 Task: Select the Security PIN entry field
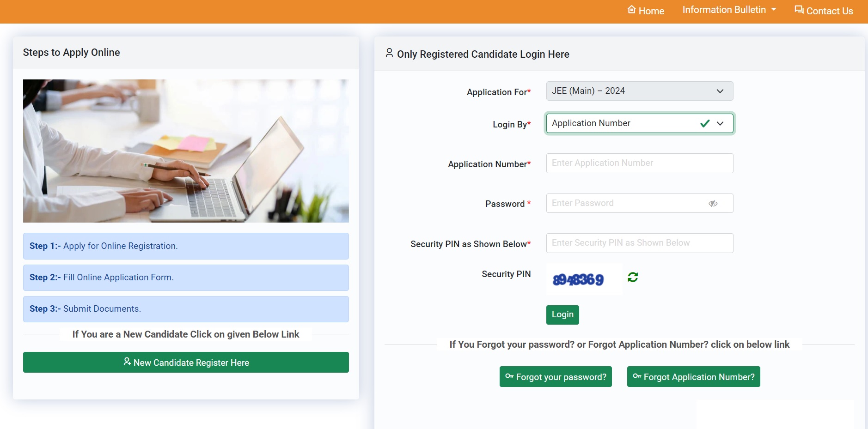point(639,243)
